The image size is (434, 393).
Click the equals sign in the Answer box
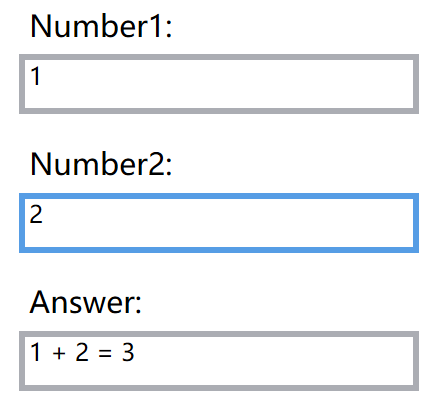point(105,353)
